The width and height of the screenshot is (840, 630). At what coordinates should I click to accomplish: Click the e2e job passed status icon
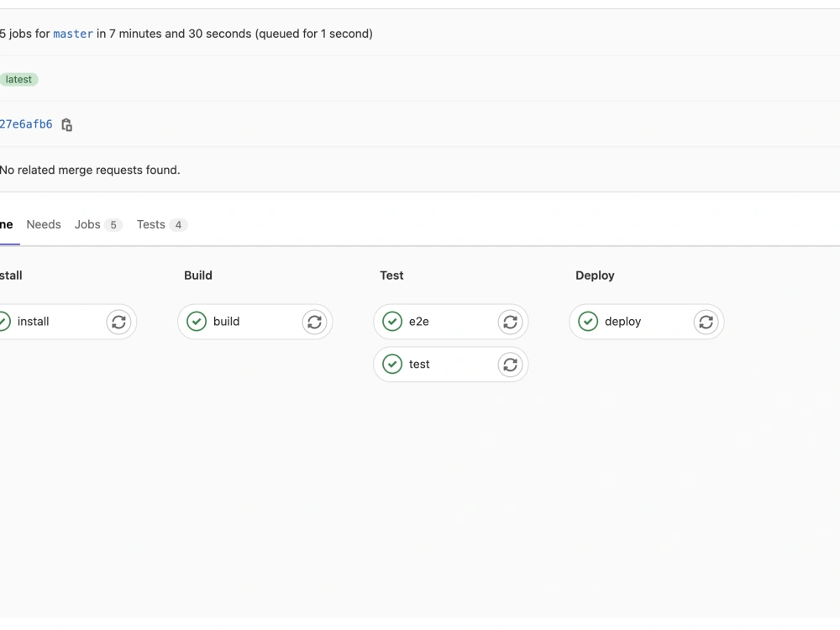click(x=392, y=322)
